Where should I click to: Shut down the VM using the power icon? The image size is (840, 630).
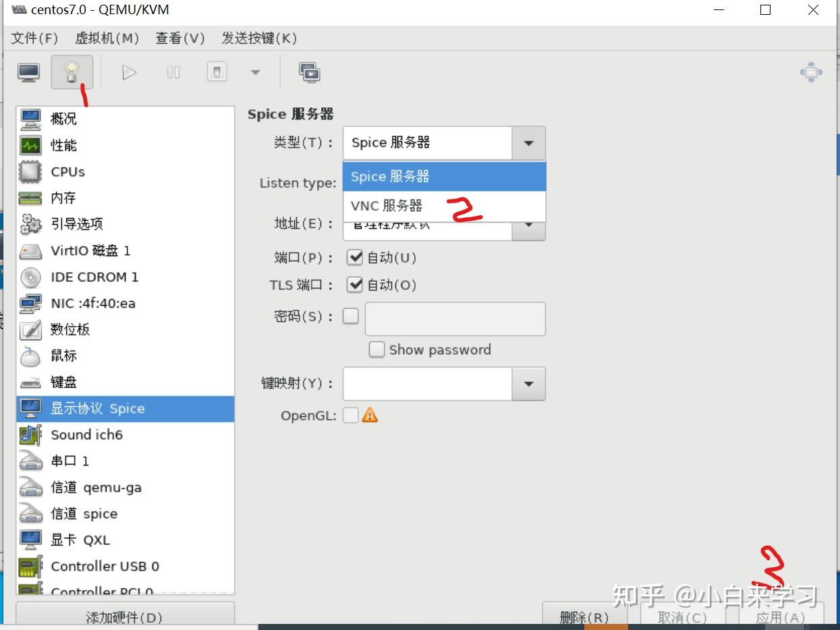click(216, 72)
